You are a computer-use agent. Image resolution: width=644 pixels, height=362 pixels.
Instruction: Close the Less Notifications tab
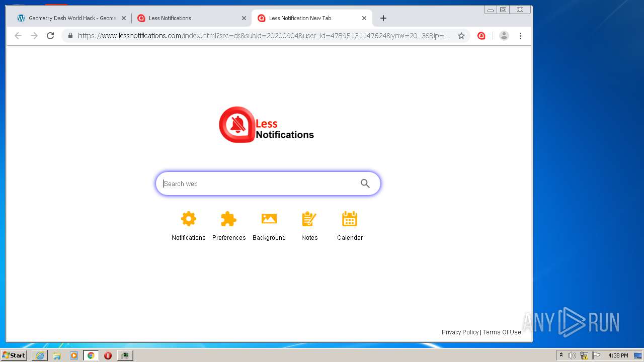tap(244, 18)
